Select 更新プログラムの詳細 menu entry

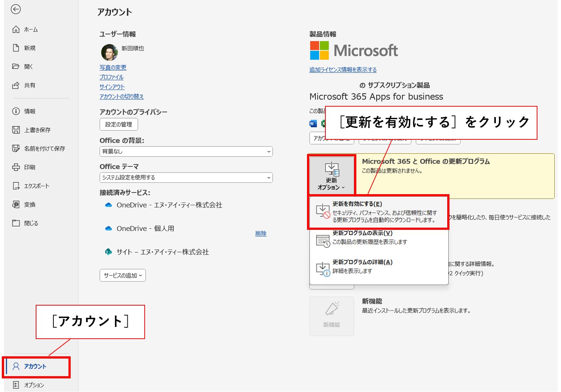pos(378,267)
